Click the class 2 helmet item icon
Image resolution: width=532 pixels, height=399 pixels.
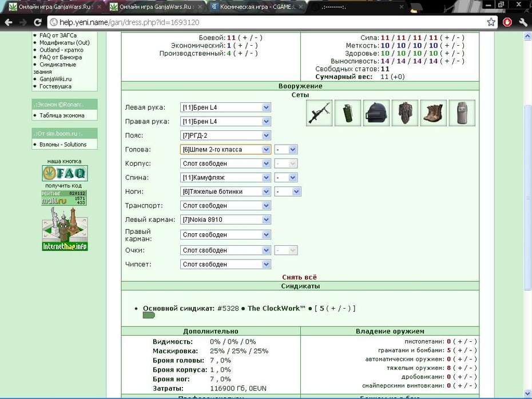click(376, 113)
